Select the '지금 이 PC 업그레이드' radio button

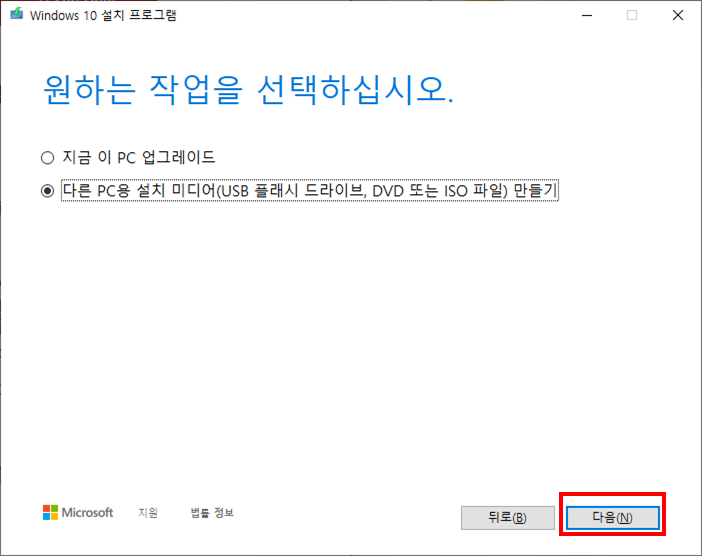point(47,158)
